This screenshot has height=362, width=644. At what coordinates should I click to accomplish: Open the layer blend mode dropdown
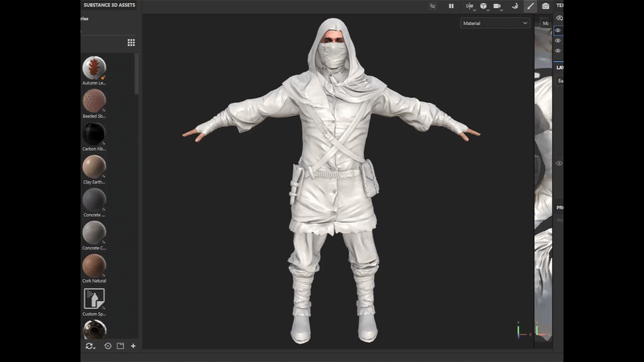(559, 81)
